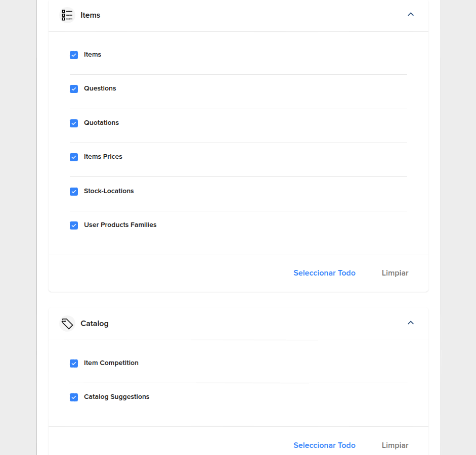Uncheck the Items permission checkbox
Screen dimensions: 476x455
click(x=74, y=55)
